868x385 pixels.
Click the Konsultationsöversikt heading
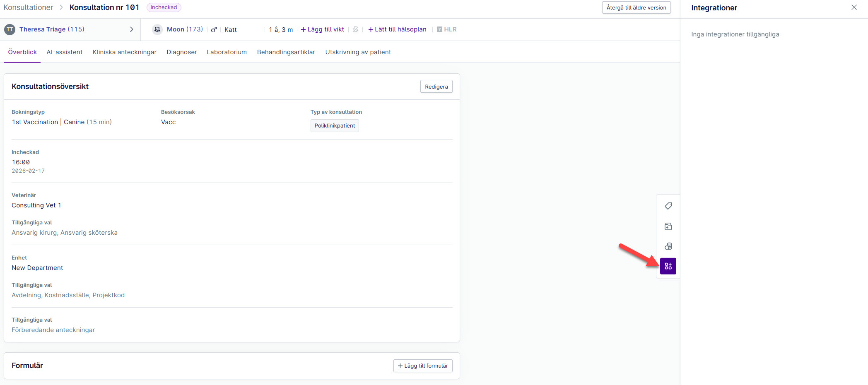click(x=50, y=87)
